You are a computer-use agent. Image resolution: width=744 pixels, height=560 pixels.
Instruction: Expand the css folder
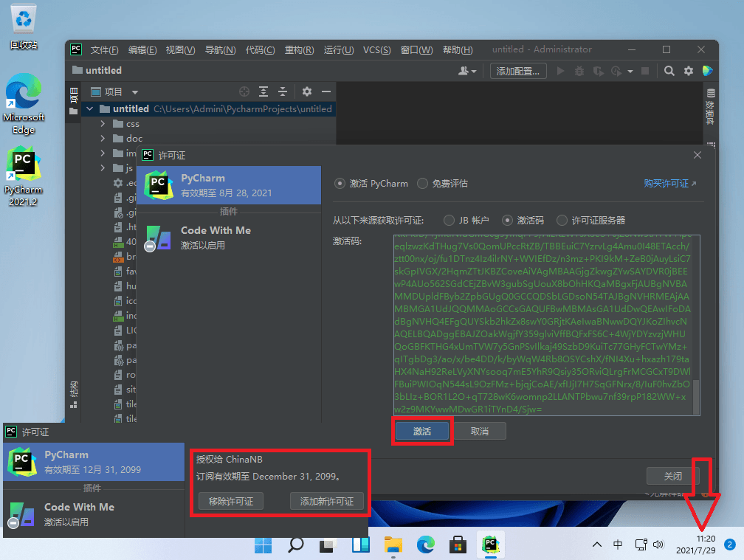103,124
